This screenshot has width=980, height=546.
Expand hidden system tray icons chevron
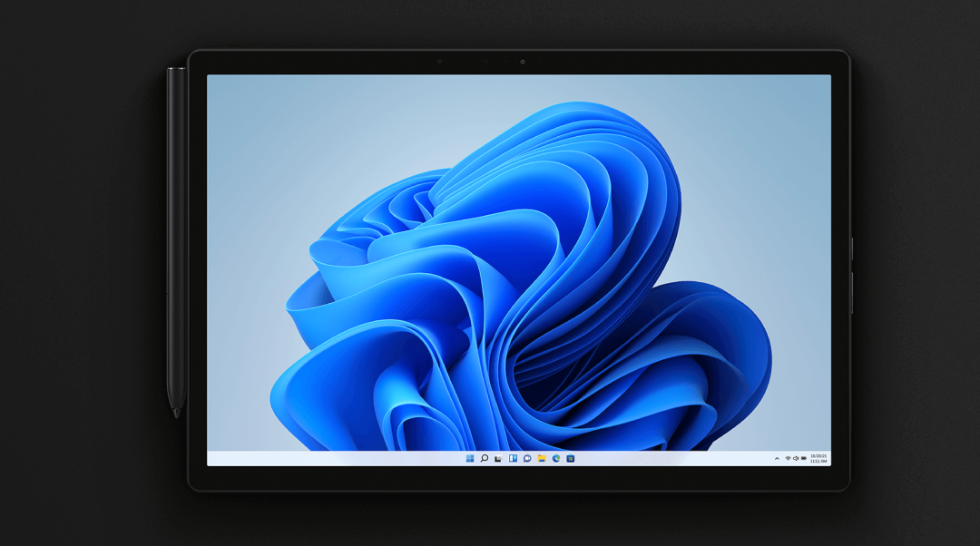777,459
